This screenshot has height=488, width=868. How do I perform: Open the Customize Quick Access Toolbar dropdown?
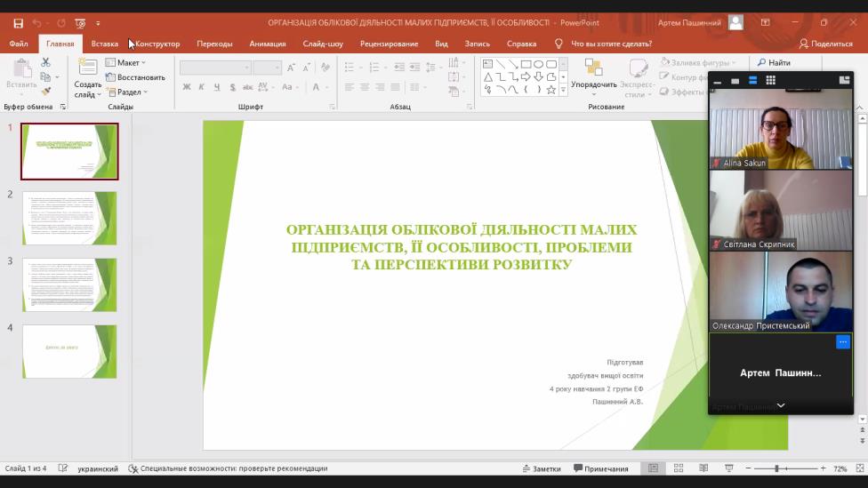(x=98, y=23)
